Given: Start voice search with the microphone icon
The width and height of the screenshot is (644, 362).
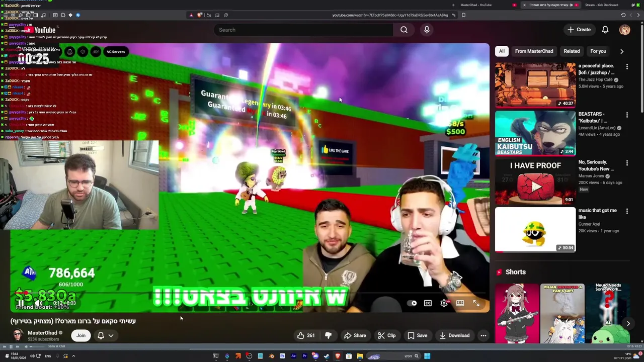Looking at the screenshot, I should pyautogui.click(x=427, y=30).
